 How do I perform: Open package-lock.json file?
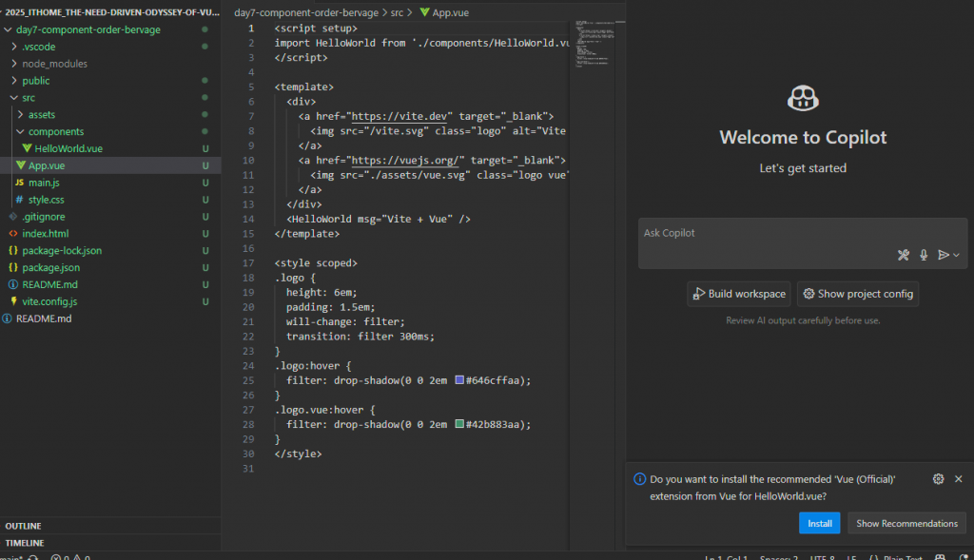click(x=62, y=250)
